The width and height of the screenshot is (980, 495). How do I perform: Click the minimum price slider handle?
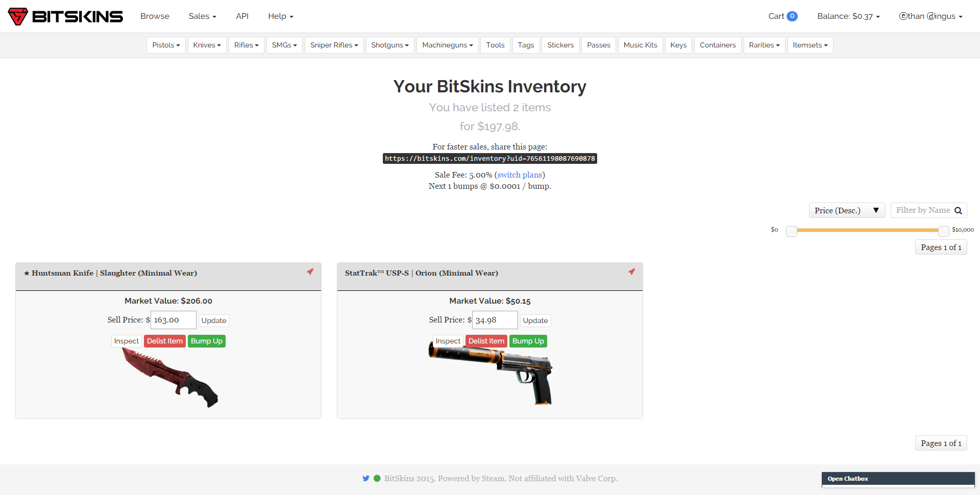tap(792, 231)
